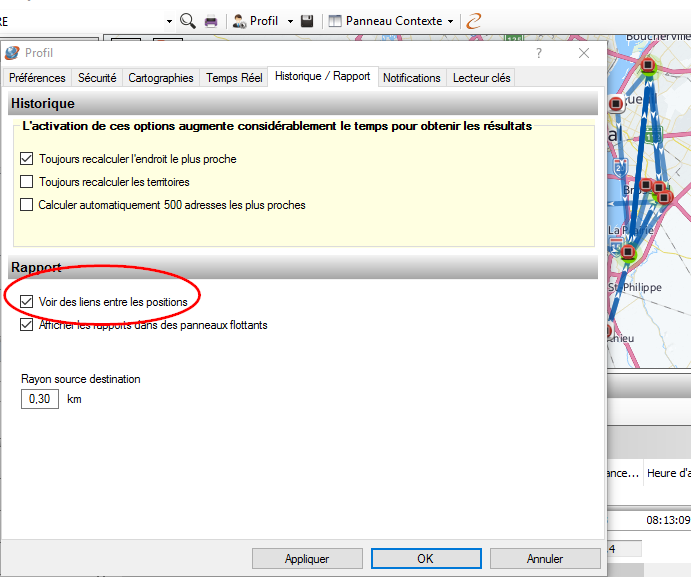Screen dimensions: 691x577
Task: Click the Panneau Contexte panel icon
Action: click(335, 21)
